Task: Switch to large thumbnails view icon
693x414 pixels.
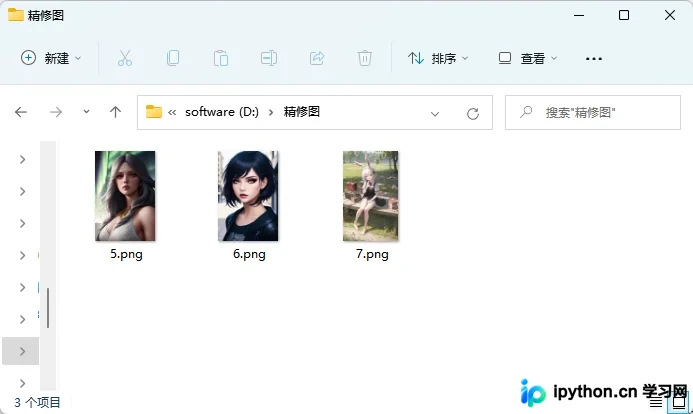Action: coord(679,402)
